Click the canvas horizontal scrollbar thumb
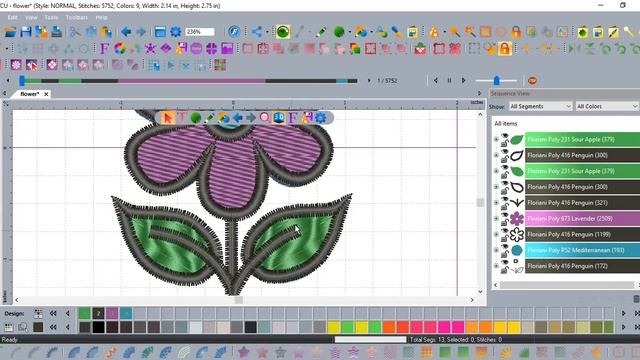 (239, 300)
